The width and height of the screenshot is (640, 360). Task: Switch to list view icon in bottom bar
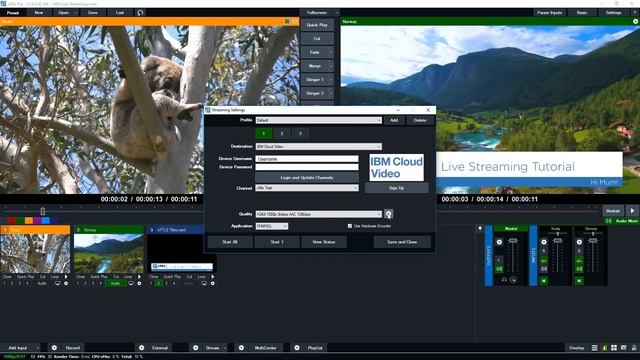pos(595,348)
